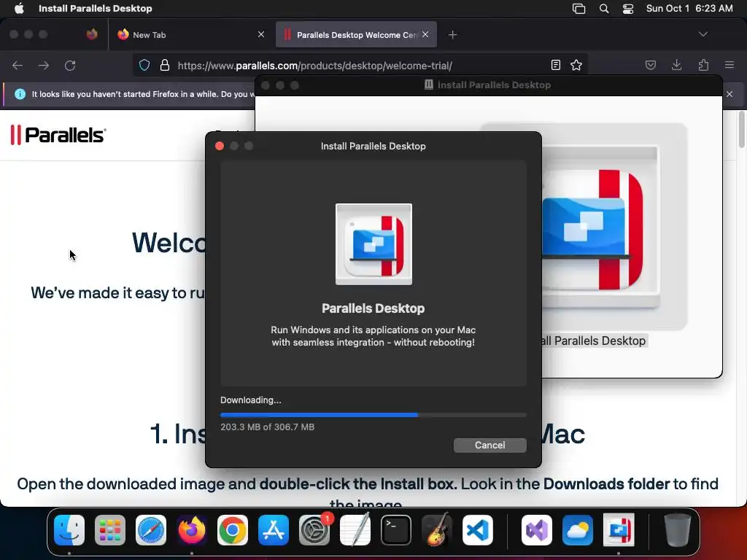This screenshot has width=747, height=560.
Task: Launch Google Chrome from the Dock
Action: (x=233, y=530)
